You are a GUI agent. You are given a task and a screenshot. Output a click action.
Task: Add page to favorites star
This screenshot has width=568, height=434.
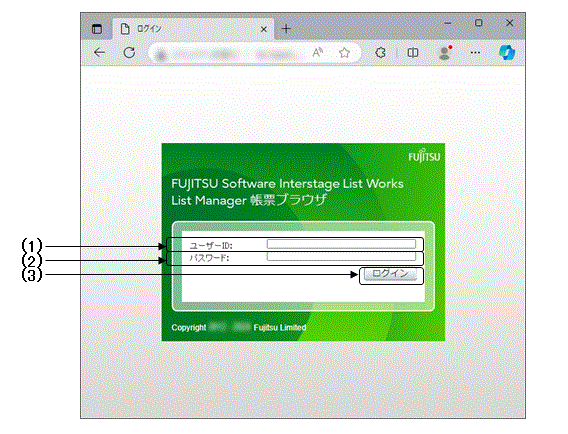[344, 53]
